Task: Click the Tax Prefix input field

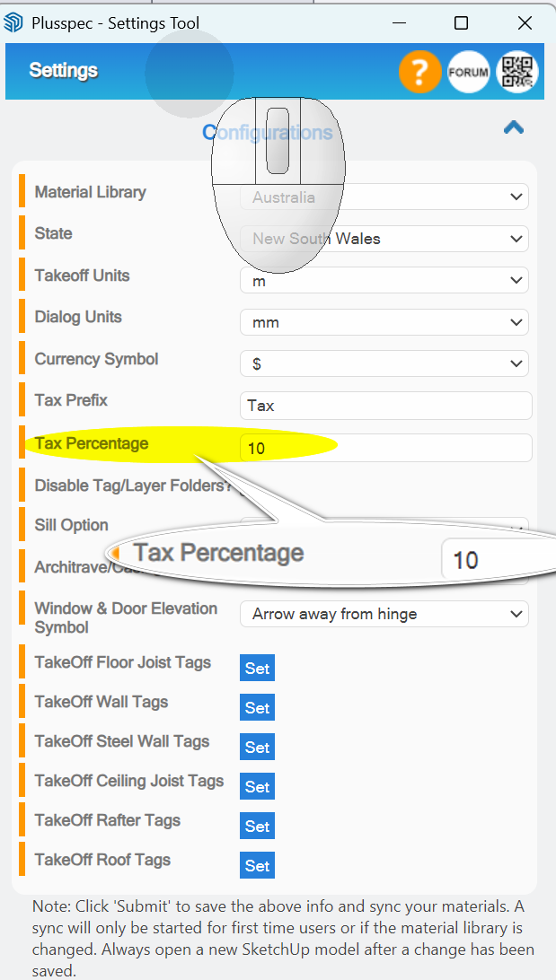Action: click(386, 406)
